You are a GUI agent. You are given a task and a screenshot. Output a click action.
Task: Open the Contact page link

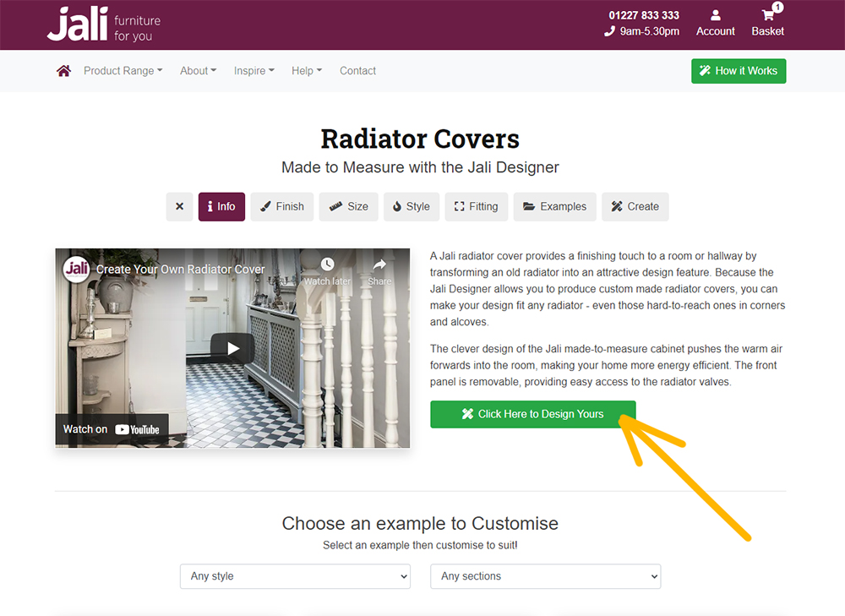[x=357, y=71]
